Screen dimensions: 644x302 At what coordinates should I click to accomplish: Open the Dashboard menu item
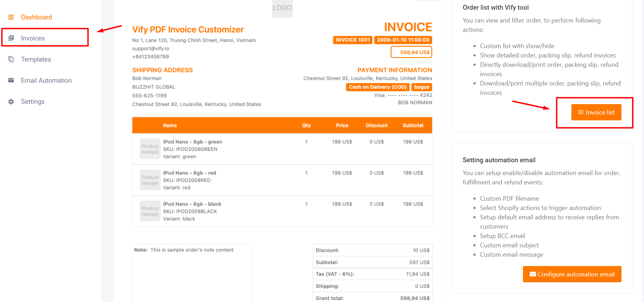tap(36, 17)
